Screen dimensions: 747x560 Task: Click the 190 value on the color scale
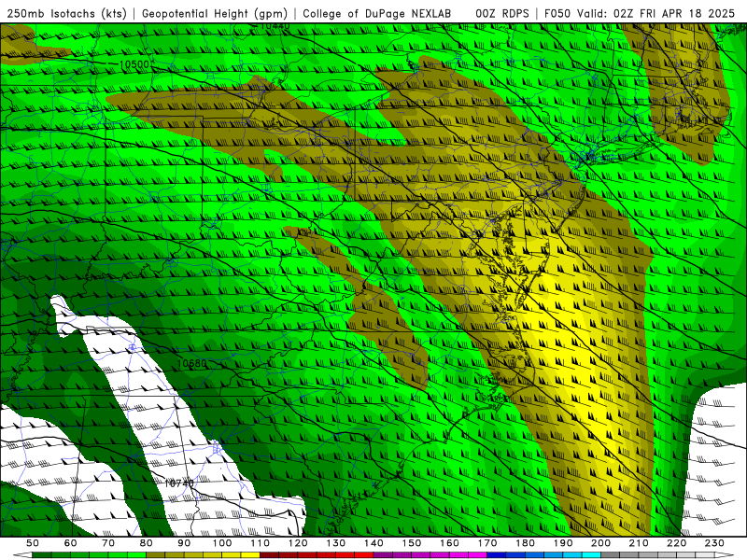(x=563, y=543)
